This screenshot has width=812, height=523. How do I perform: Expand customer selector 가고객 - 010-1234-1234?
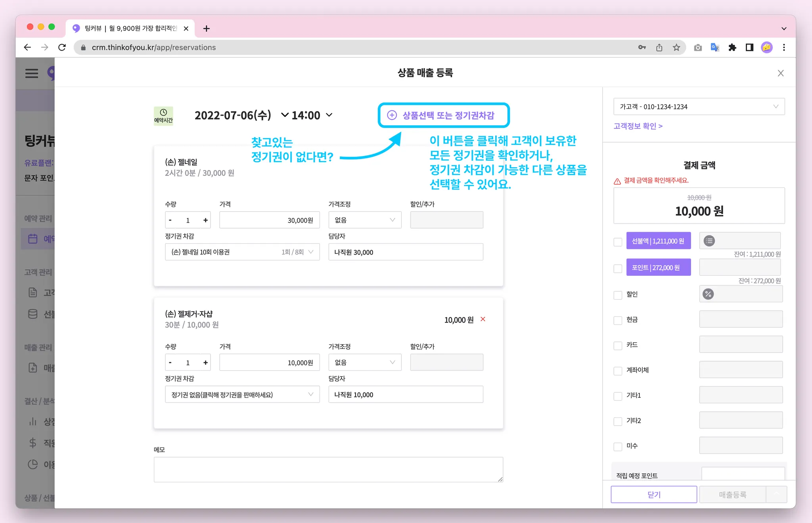click(x=699, y=107)
